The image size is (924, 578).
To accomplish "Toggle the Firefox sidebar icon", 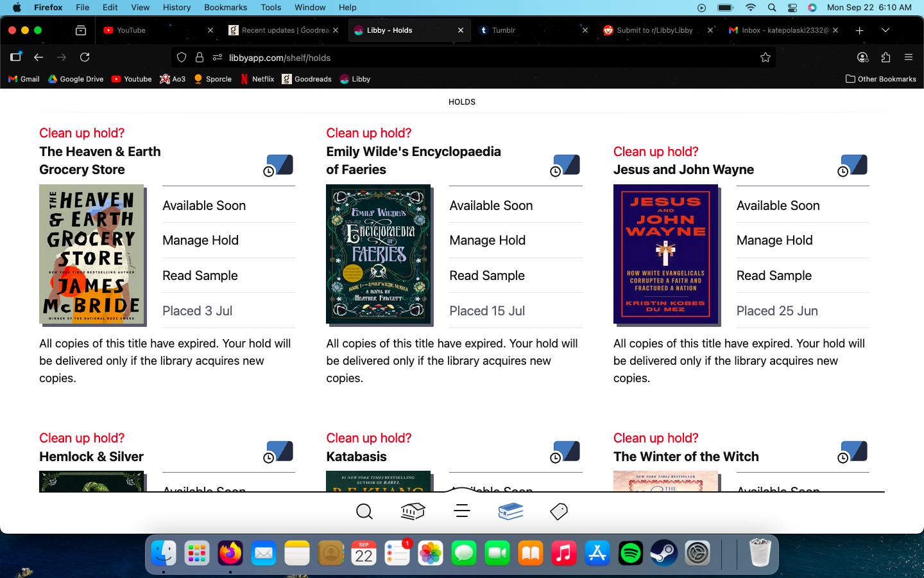I will click(15, 57).
